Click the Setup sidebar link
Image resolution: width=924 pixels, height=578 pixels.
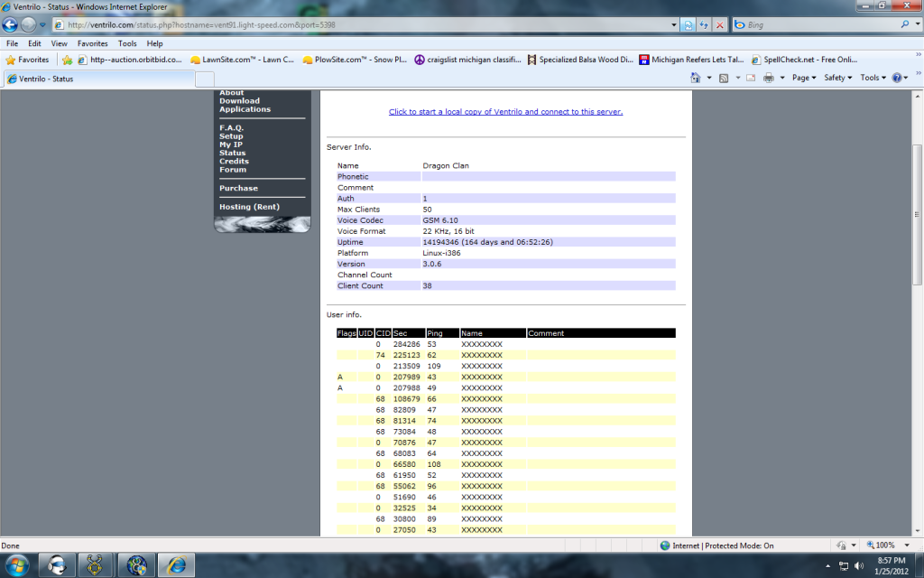[231, 136]
